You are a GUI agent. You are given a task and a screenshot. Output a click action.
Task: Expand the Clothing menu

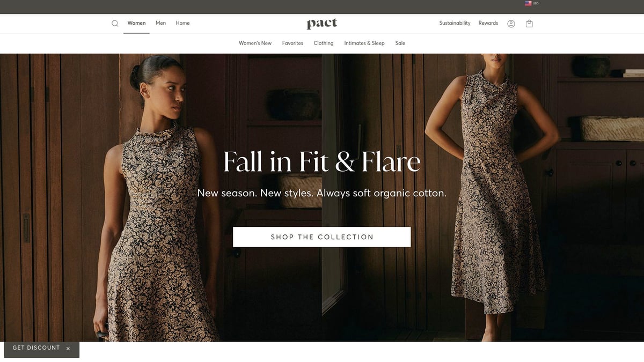324,43
